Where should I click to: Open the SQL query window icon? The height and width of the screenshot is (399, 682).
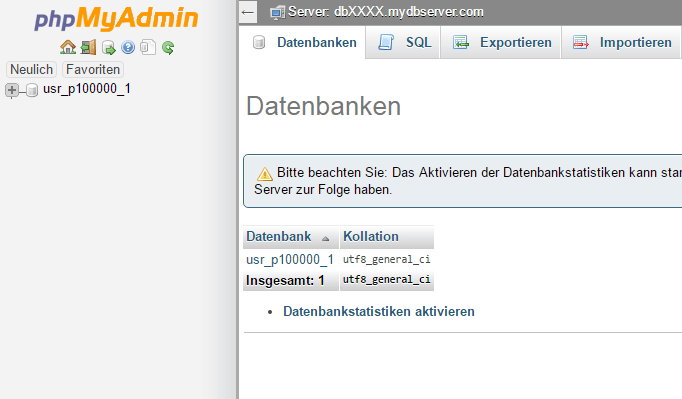pyautogui.click(x=108, y=47)
